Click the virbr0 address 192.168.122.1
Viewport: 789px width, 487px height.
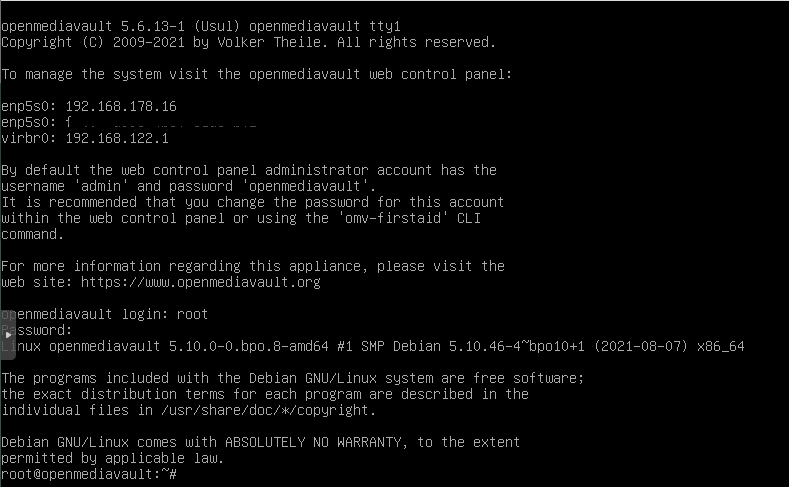point(117,138)
